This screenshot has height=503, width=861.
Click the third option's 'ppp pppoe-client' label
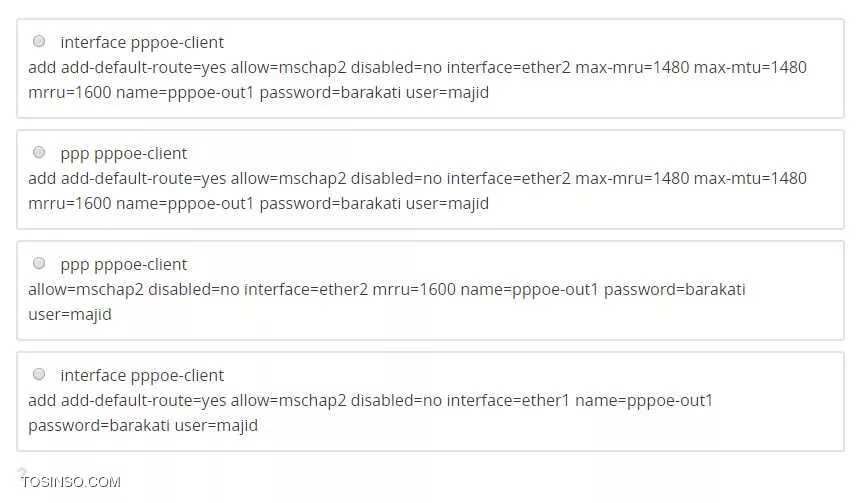tap(124, 265)
